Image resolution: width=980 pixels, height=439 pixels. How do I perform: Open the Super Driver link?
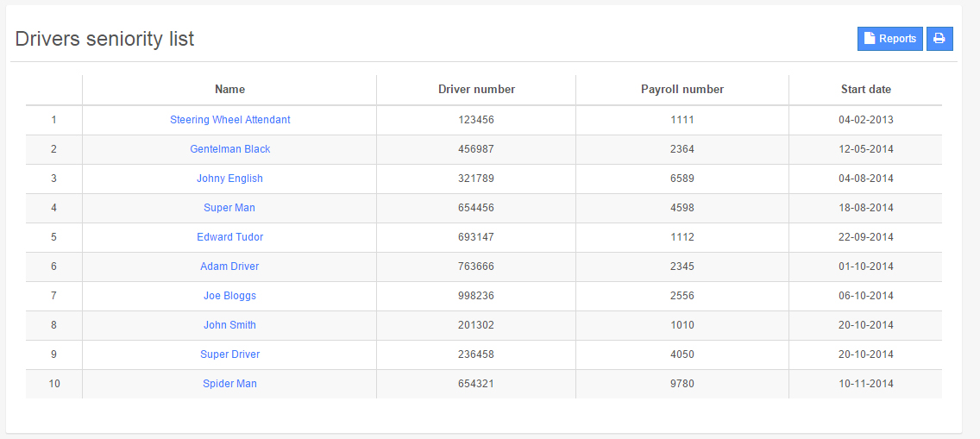click(229, 354)
